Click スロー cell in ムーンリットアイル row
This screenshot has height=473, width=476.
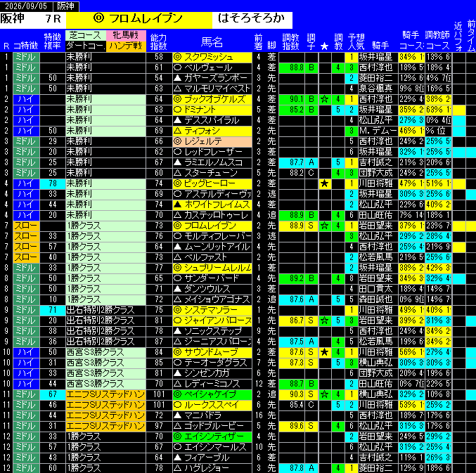(26, 247)
